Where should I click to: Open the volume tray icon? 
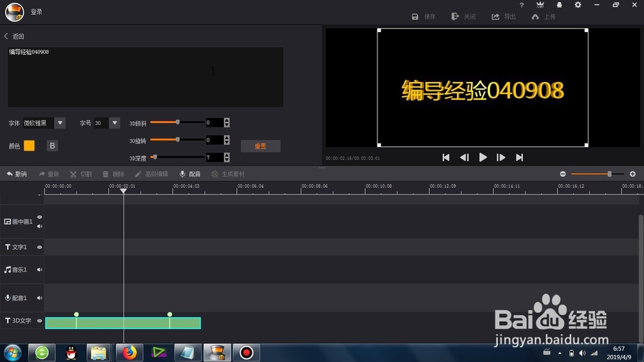click(x=582, y=353)
